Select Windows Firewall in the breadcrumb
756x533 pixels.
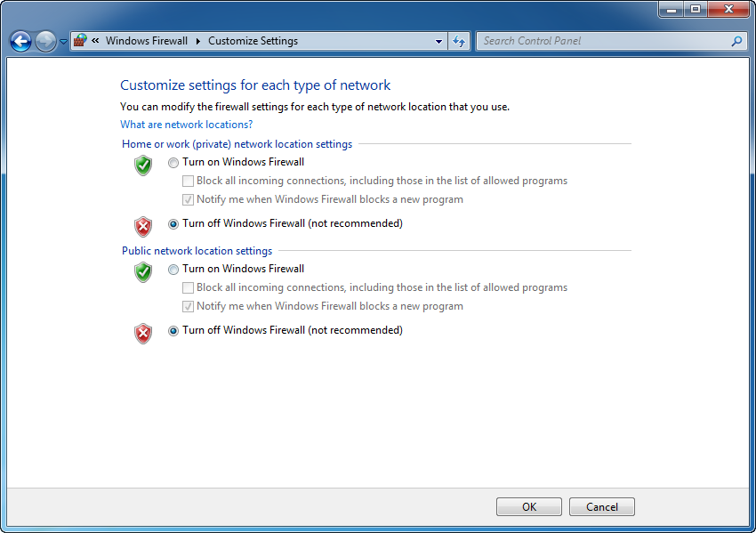(x=148, y=41)
